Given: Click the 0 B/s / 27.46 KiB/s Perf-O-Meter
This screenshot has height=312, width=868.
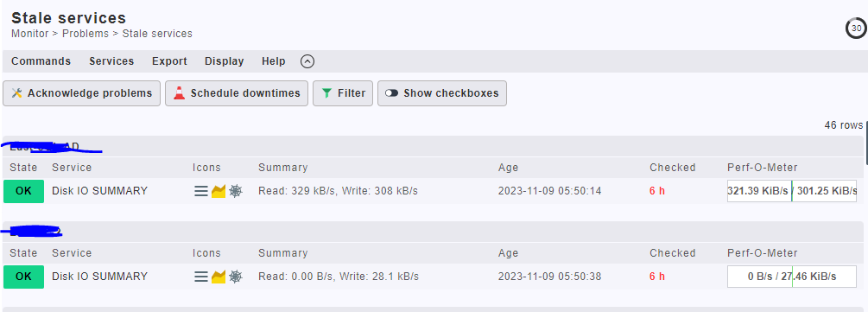Looking at the screenshot, I should tap(792, 277).
